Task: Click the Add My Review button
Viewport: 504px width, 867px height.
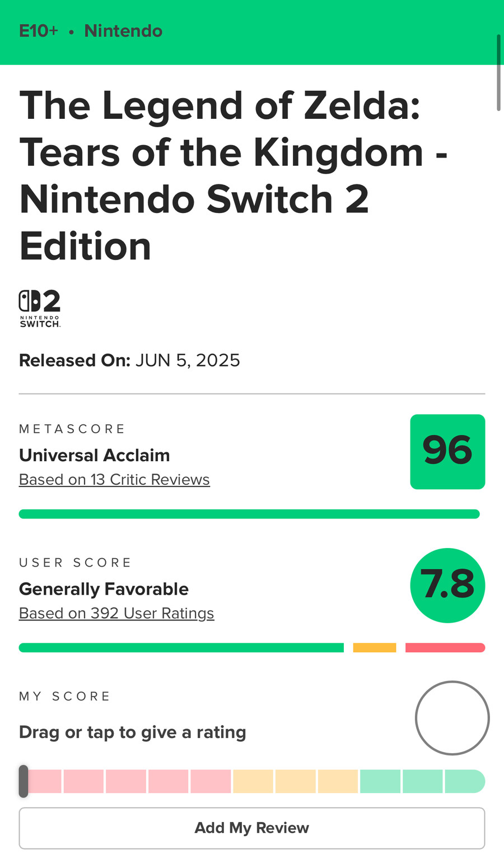Action: coord(252,828)
